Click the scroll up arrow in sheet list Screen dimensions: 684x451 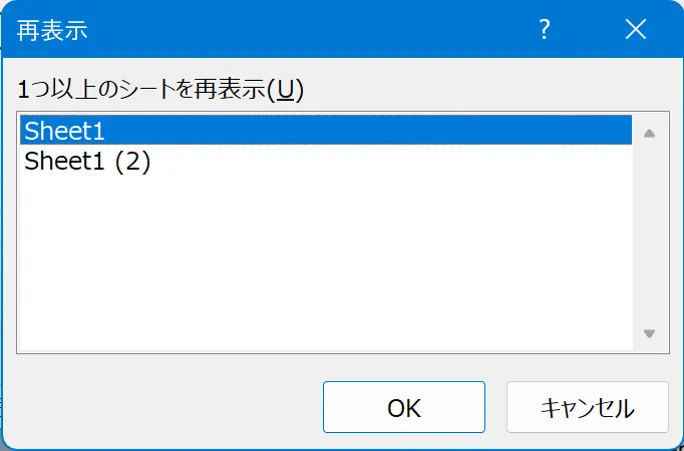pyautogui.click(x=649, y=133)
